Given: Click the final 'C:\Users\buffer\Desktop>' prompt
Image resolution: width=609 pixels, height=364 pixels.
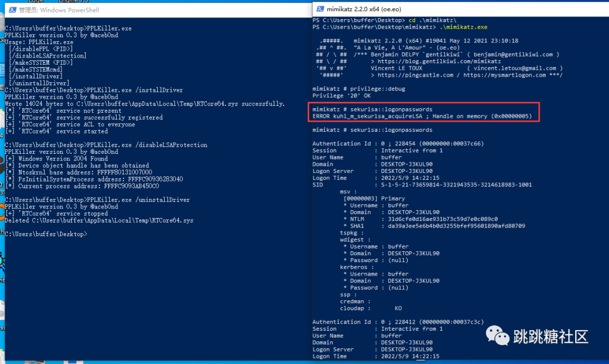Looking at the screenshot, I should [46, 234].
